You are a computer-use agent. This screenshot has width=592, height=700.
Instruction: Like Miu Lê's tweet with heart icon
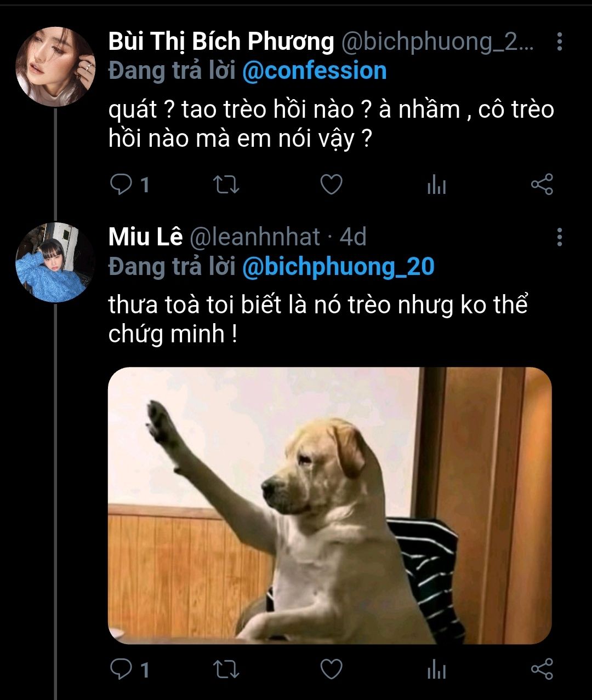(x=331, y=669)
